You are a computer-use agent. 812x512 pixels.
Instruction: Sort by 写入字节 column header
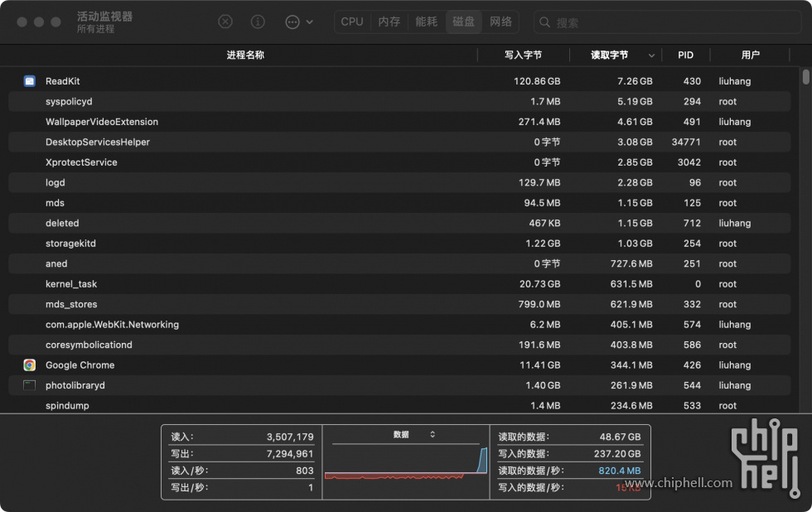point(523,55)
